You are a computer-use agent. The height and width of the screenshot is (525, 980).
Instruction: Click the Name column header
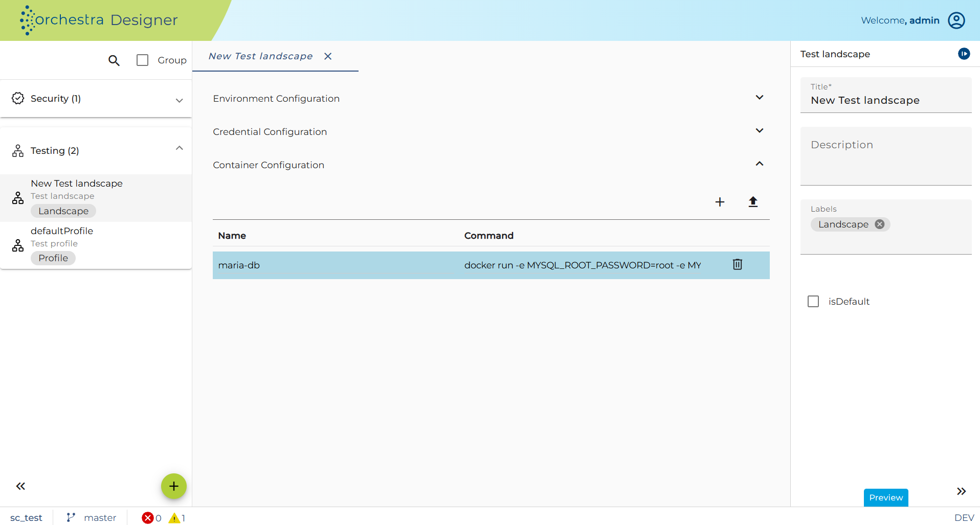232,236
